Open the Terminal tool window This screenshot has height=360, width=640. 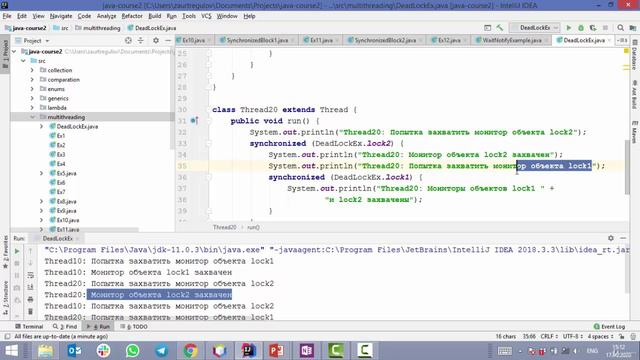[x=29, y=327]
